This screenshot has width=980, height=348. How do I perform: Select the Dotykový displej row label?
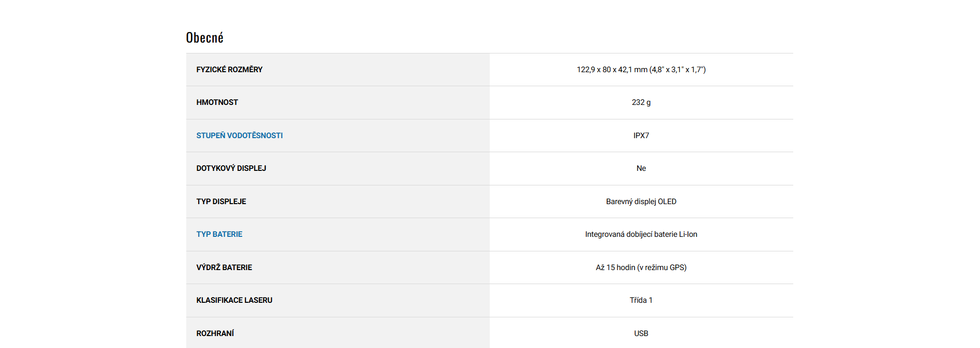(x=231, y=168)
